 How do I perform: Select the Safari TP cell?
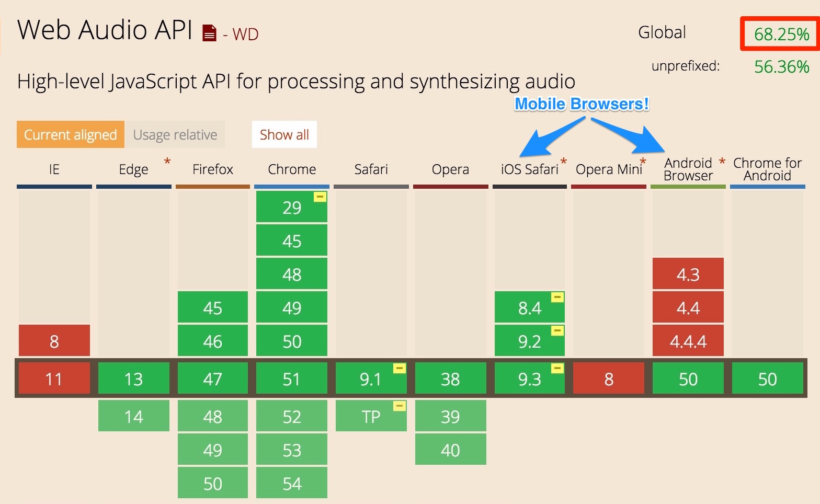371,416
